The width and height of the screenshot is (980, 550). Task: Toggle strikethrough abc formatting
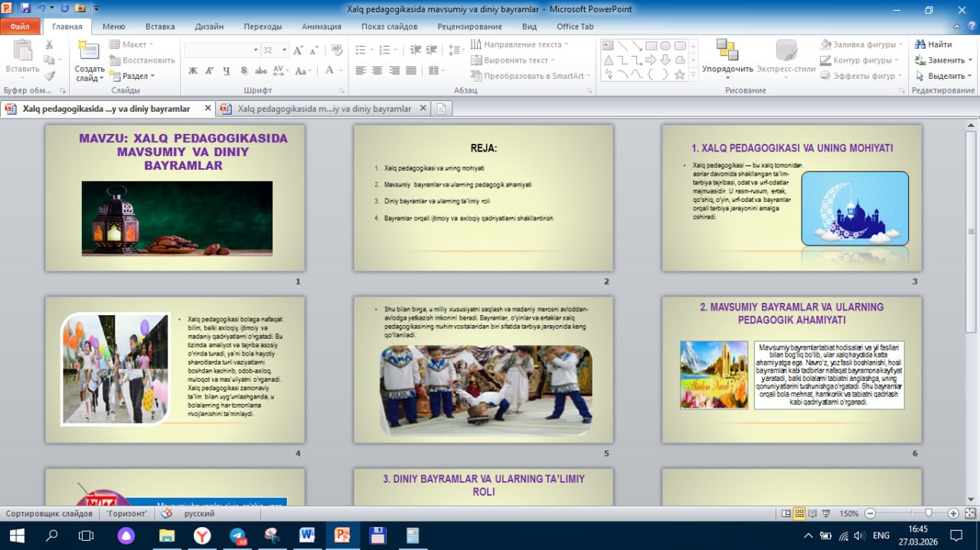pyautogui.click(x=261, y=70)
